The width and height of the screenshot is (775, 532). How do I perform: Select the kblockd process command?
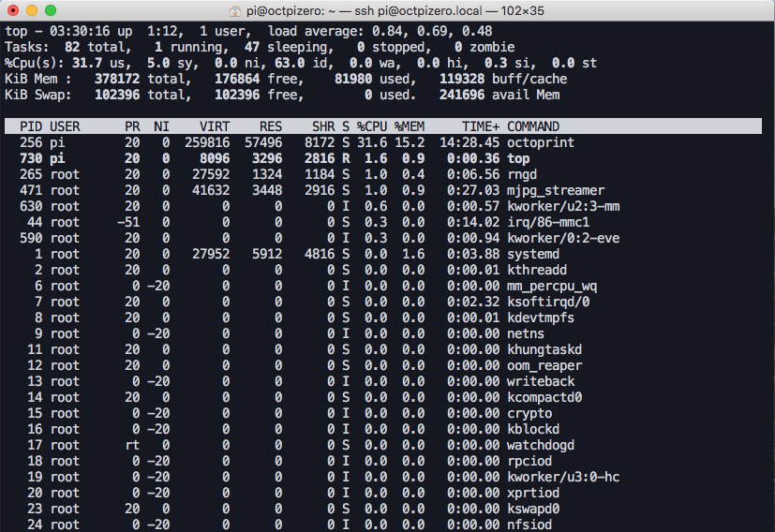[x=533, y=429]
